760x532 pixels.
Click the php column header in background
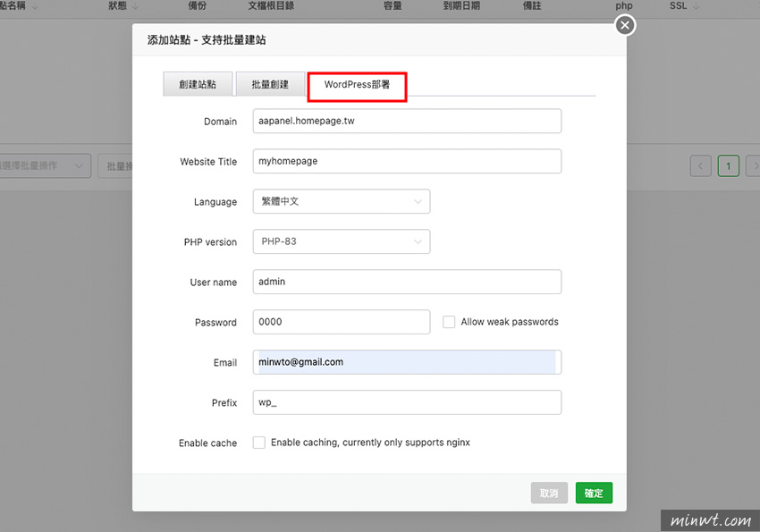click(x=624, y=6)
